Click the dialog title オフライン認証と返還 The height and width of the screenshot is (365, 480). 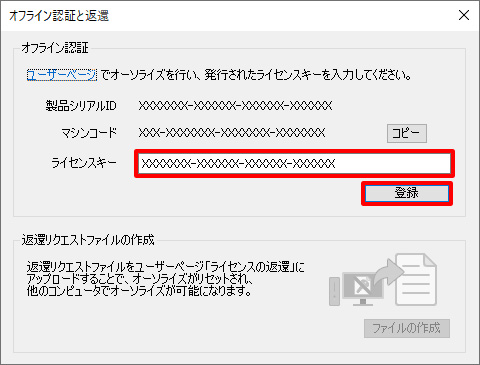pos(59,16)
